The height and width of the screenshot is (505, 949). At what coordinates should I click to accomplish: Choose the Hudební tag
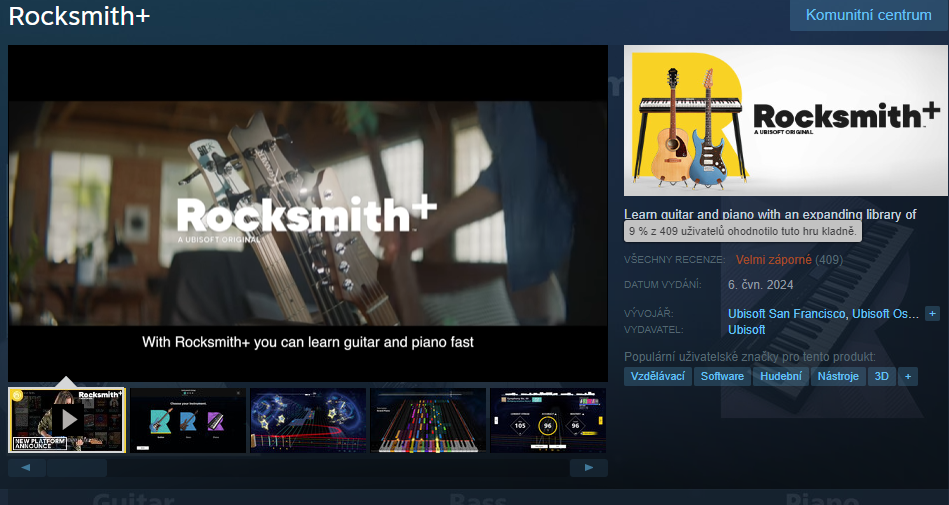pyautogui.click(x=780, y=376)
